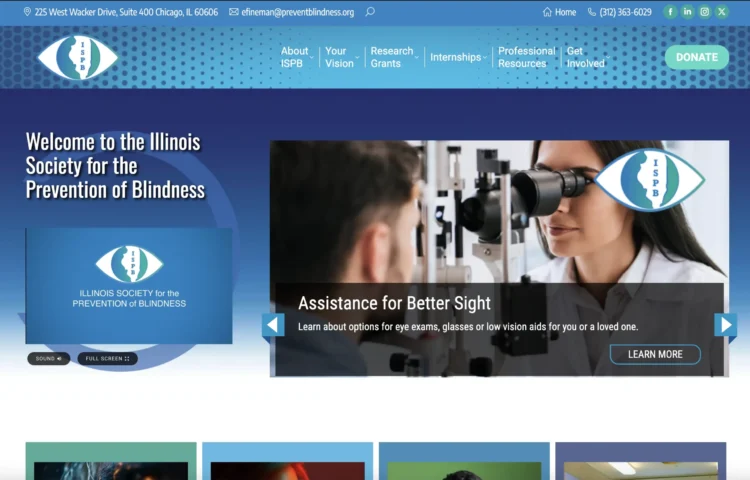Expand the Your Vision dropdown menu

click(339, 57)
